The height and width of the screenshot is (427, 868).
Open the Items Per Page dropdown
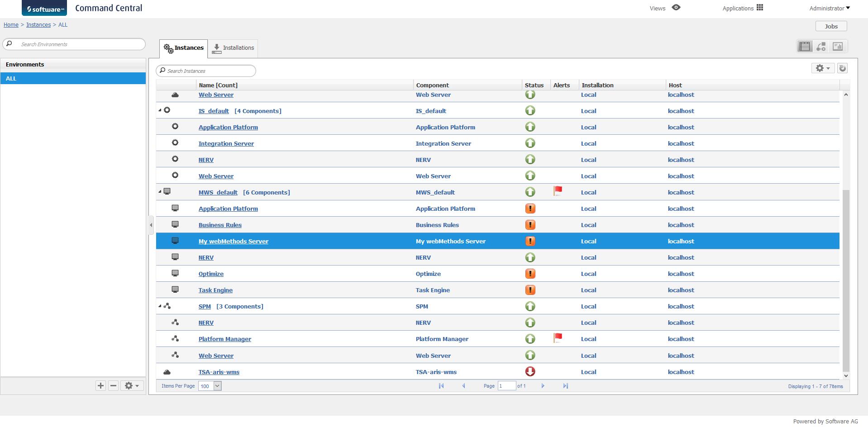point(210,386)
